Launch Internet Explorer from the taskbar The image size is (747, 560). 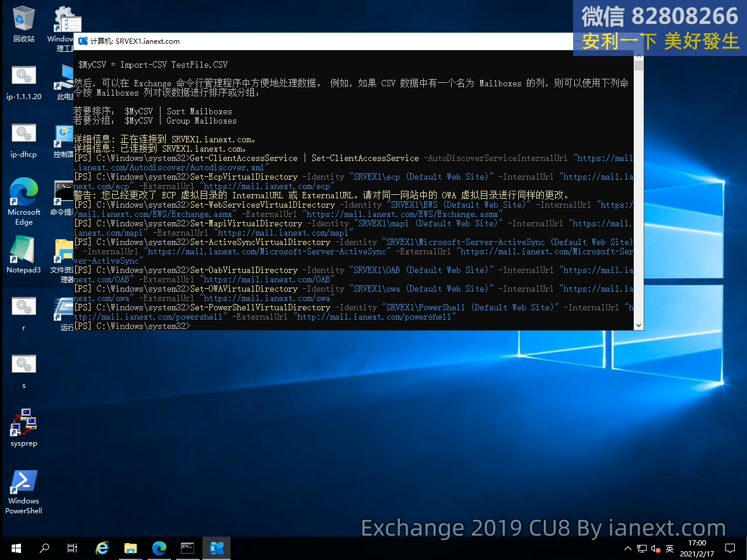click(102, 548)
